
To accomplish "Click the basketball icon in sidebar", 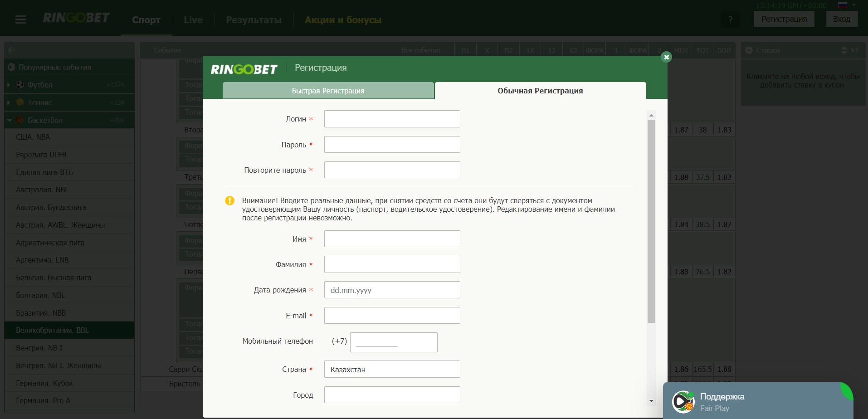I will (x=20, y=120).
